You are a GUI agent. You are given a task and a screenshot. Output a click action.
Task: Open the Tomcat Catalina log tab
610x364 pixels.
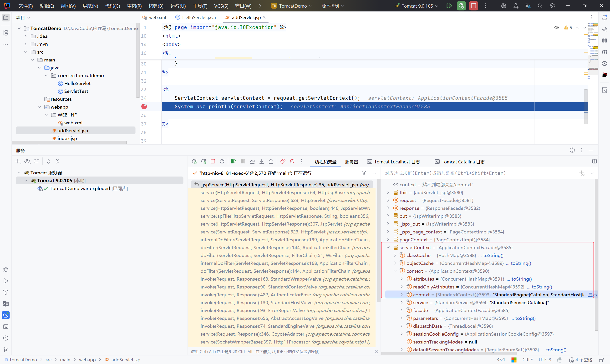click(x=460, y=162)
